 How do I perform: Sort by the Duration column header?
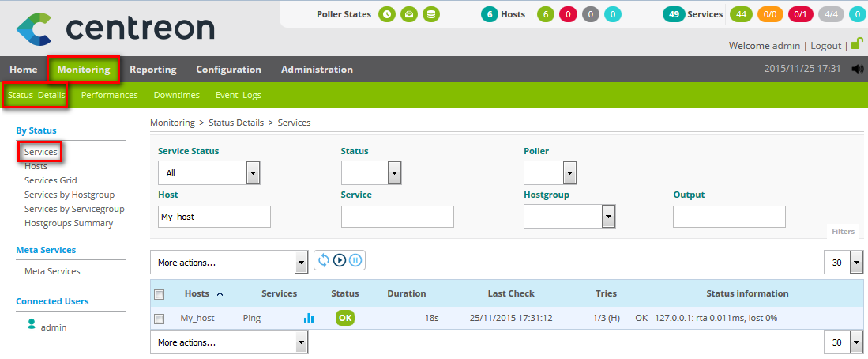(406, 293)
